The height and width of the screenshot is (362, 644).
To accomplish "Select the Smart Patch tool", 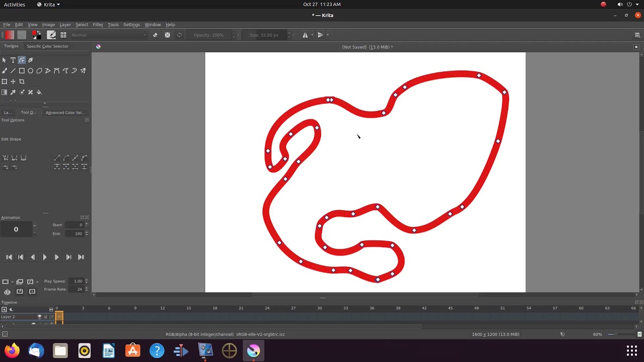I will [30, 93].
